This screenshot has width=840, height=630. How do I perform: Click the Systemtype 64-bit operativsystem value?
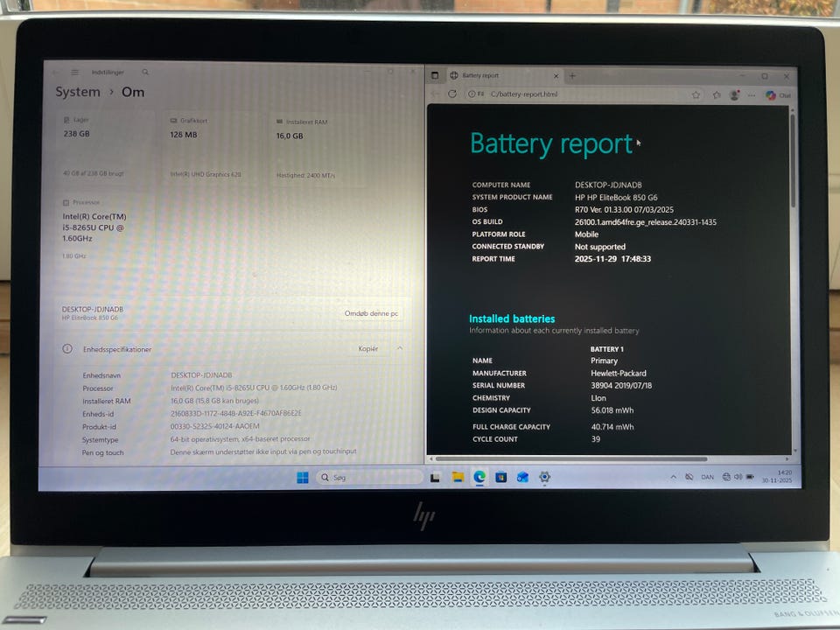coord(240,438)
